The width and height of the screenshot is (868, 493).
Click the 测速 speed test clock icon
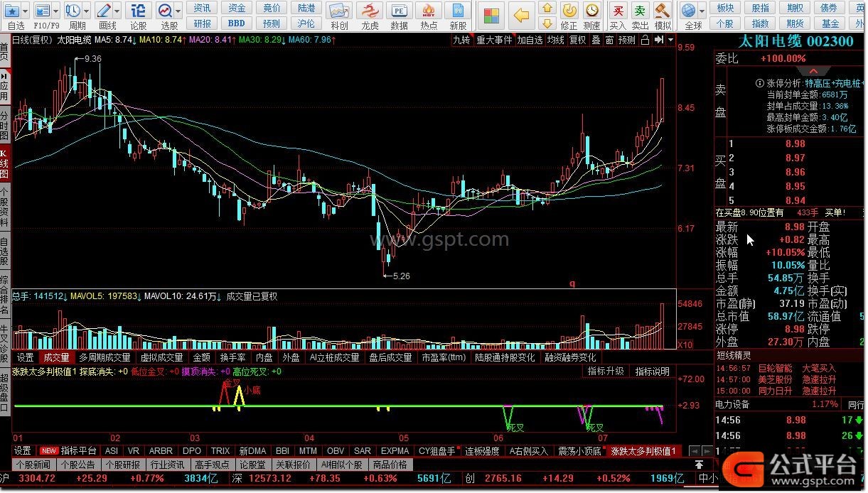(592, 11)
